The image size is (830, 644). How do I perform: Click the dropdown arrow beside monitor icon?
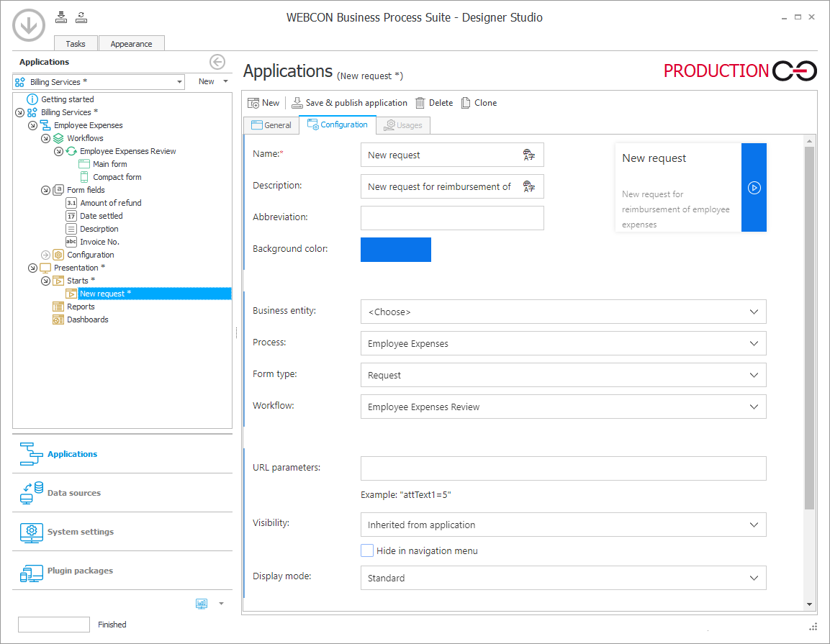[221, 604]
